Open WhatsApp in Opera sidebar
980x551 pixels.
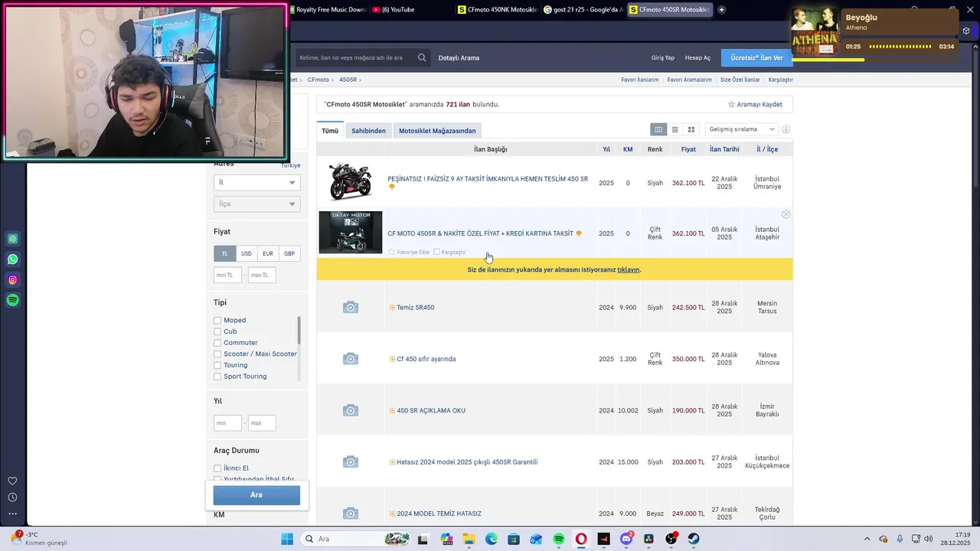click(12, 259)
